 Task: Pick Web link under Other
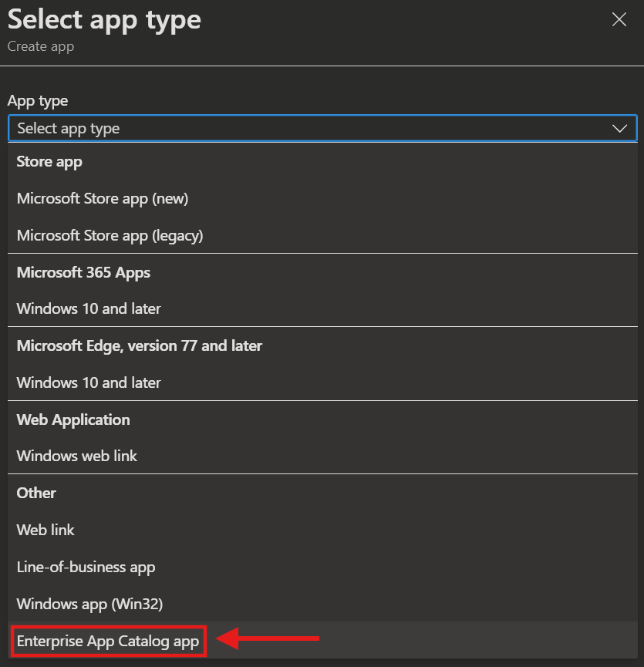click(322, 530)
